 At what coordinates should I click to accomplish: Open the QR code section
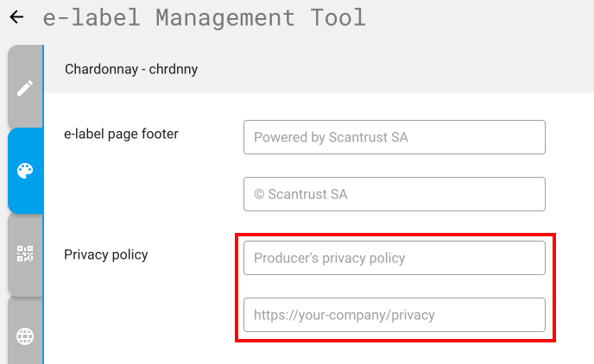point(25,254)
